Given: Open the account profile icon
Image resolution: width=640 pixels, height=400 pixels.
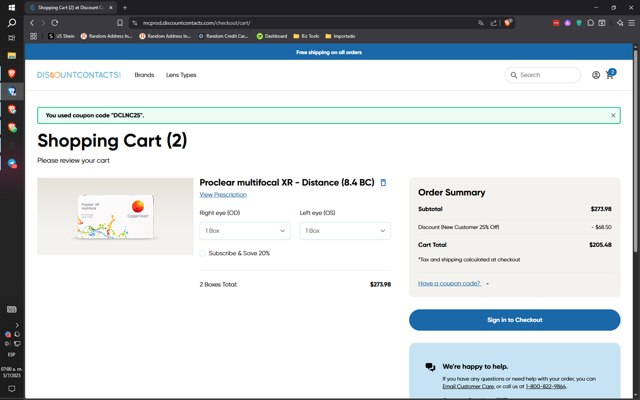Looking at the screenshot, I should click(596, 75).
